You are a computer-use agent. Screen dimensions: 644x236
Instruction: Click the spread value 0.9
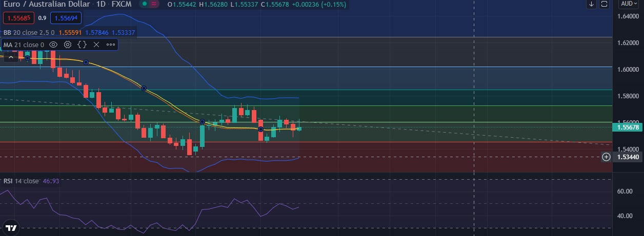43,18
